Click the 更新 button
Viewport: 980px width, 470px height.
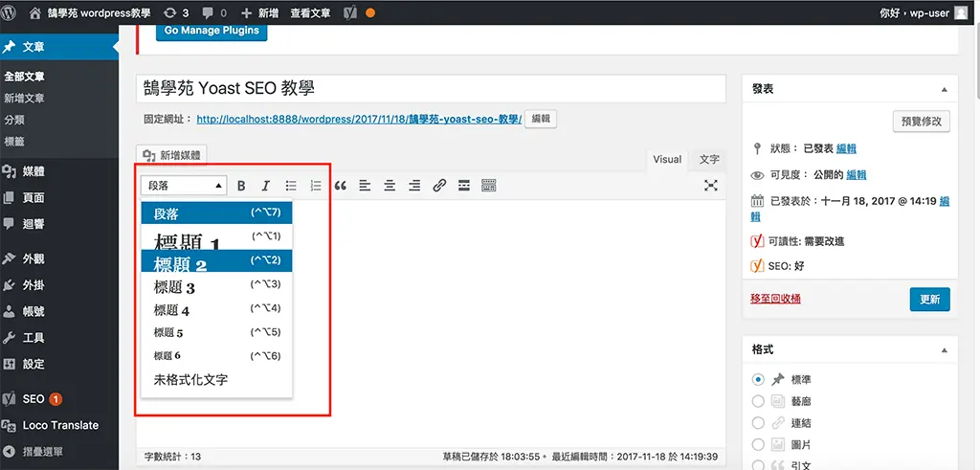[930, 300]
